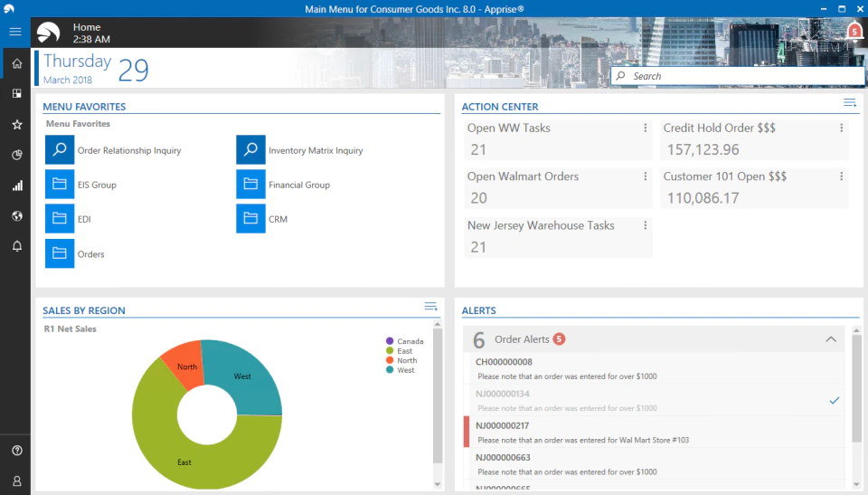Click the Search input field
868x495 pixels.
pyautogui.click(x=738, y=76)
